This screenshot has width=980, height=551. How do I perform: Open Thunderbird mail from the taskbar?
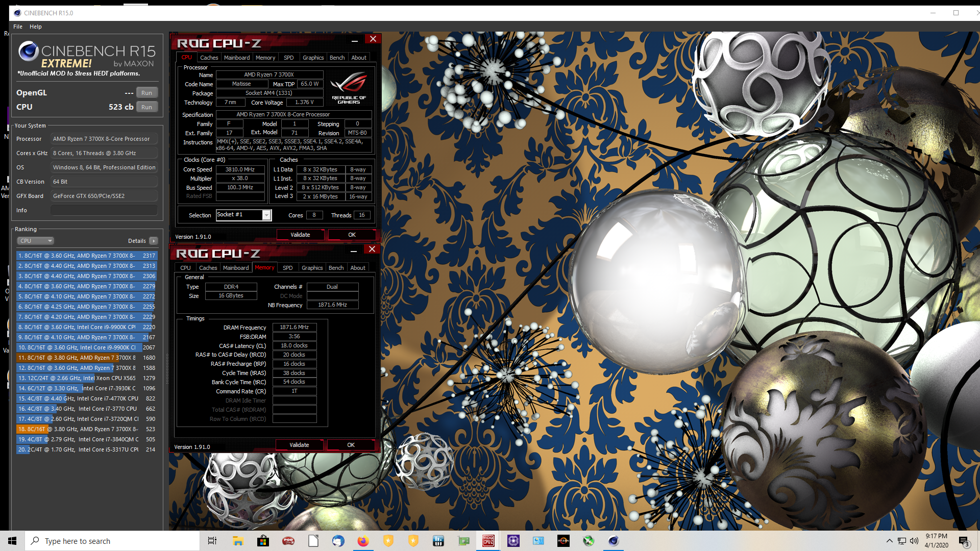click(x=338, y=541)
